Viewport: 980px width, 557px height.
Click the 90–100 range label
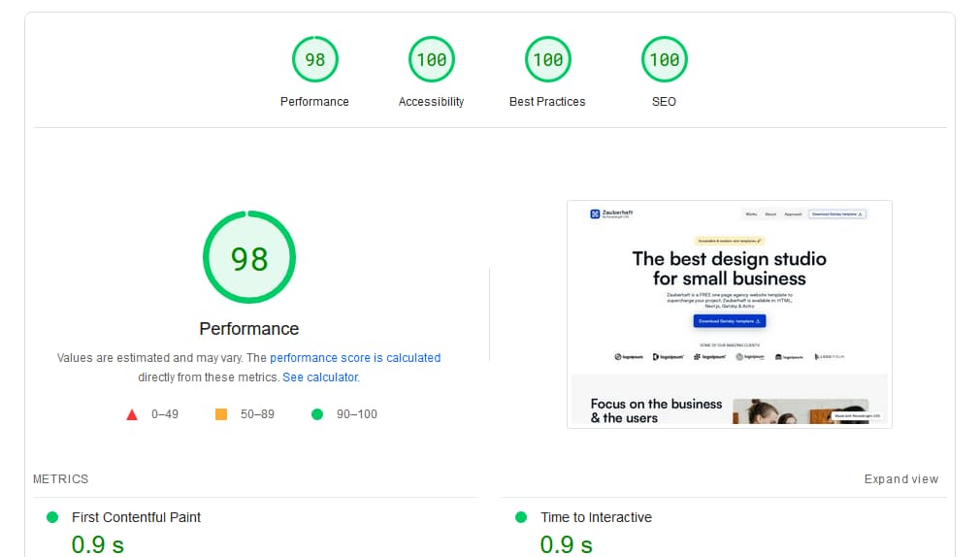pos(357,413)
